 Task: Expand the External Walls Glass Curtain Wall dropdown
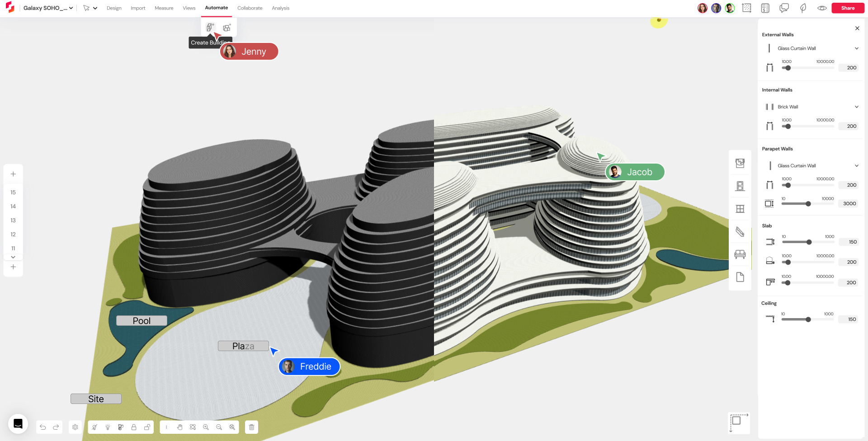click(856, 48)
